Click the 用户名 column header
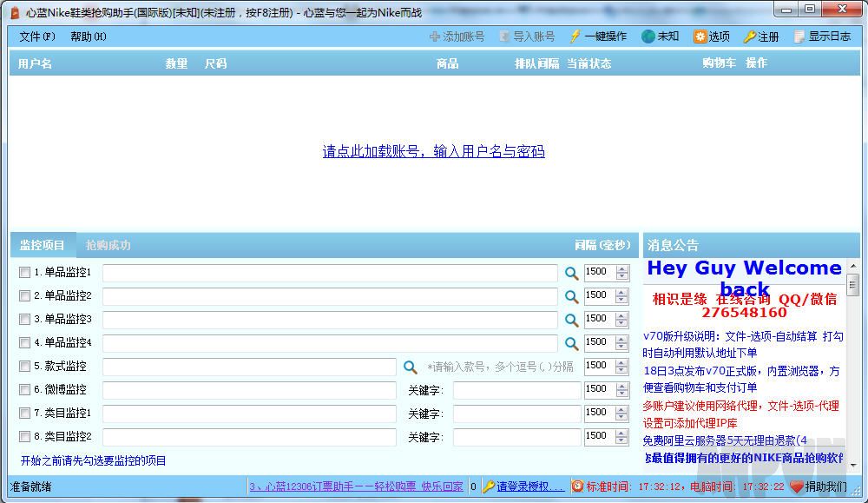Viewport: 868px width, 503px height. click(x=35, y=63)
